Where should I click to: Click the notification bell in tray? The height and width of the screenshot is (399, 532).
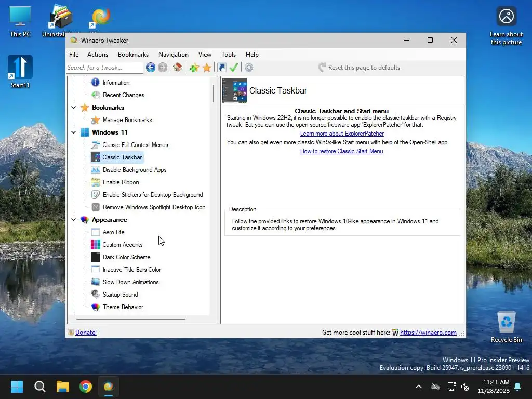(x=518, y=387)
